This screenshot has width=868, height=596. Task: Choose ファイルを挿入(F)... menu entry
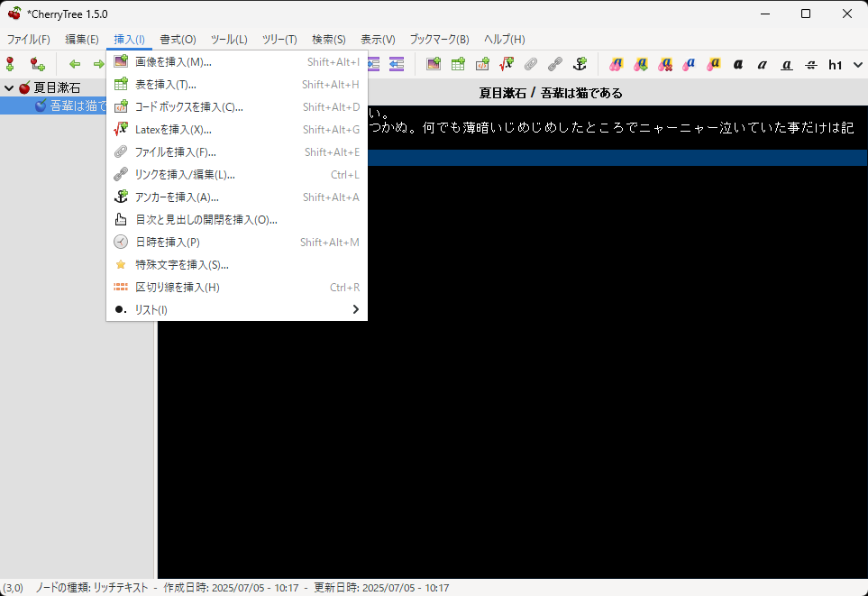[x=237, y=151]
